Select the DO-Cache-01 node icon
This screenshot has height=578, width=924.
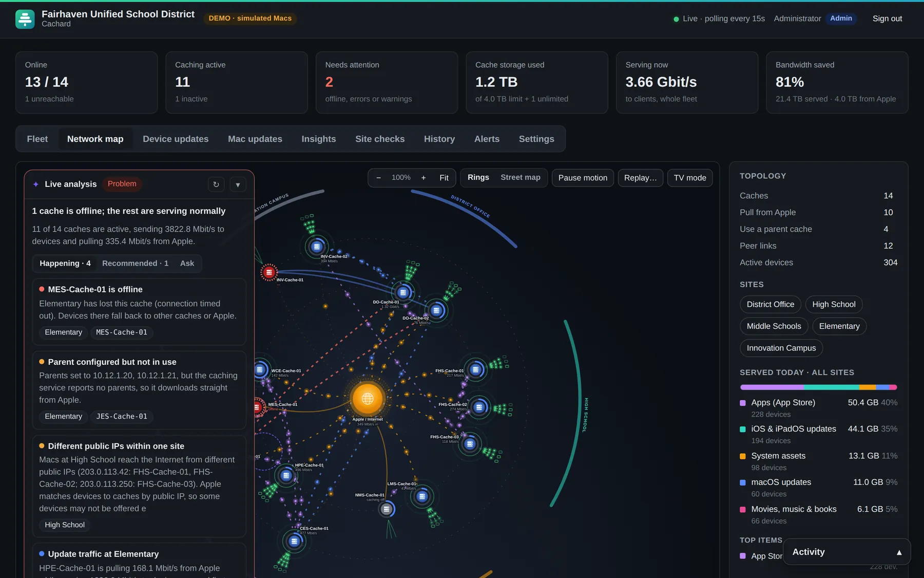403,292
